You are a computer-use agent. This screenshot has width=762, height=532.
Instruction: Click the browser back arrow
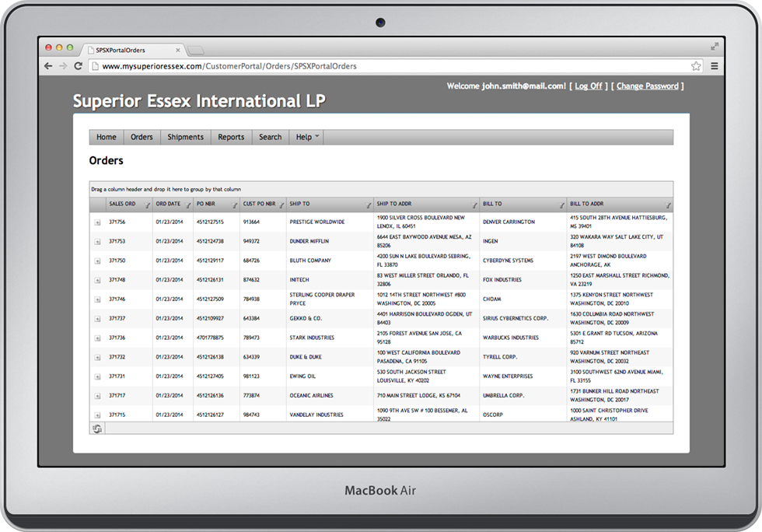47,66
